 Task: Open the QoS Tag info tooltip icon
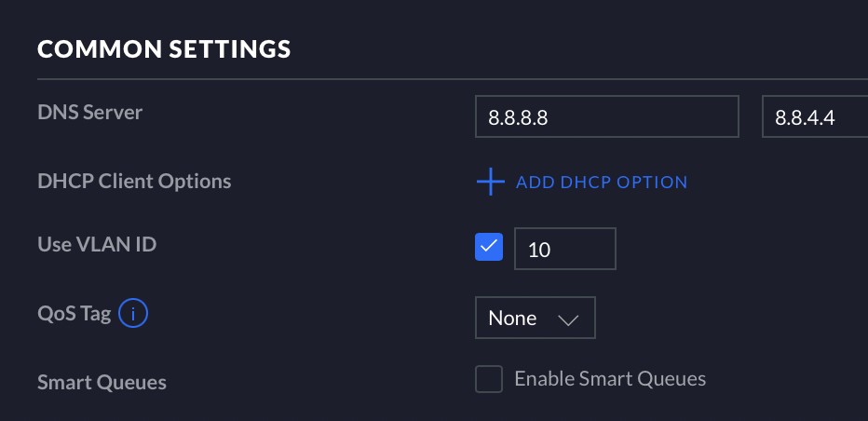point(133,313)
